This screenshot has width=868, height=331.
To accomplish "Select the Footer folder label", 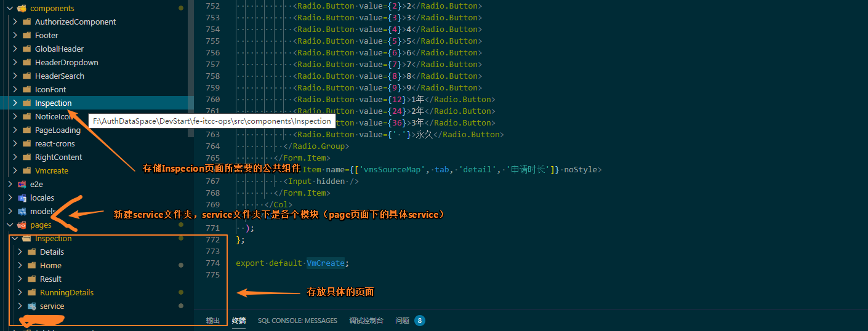I will tap(47, 35).
